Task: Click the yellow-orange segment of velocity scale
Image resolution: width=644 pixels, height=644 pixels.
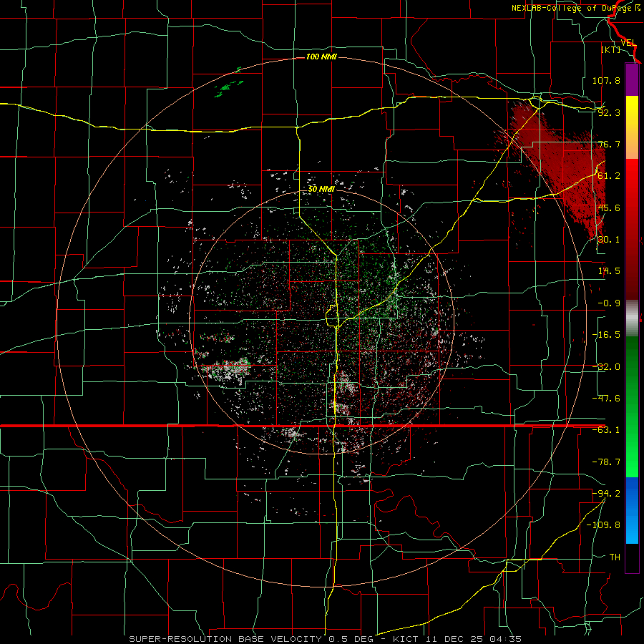Action: (x=632, y=127)
